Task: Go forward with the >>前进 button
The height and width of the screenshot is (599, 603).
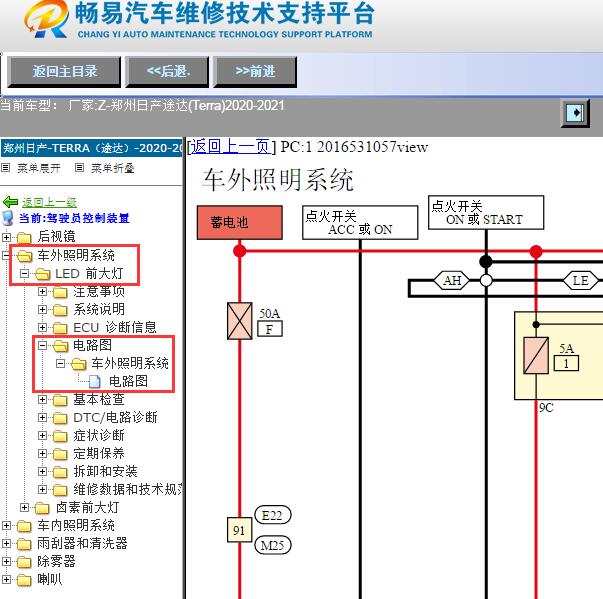Action: click(x=255, y=72)
